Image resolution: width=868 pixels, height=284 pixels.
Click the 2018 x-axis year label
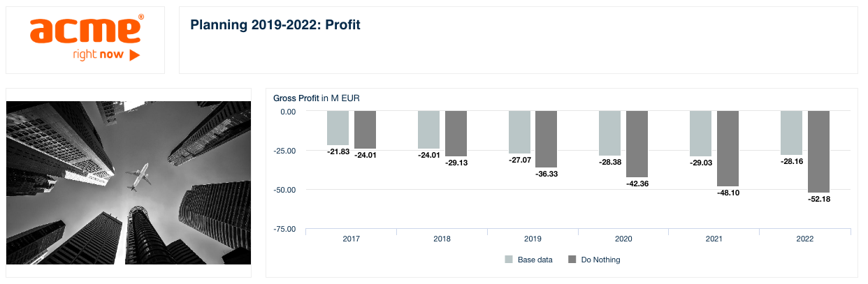coord(442,239)
